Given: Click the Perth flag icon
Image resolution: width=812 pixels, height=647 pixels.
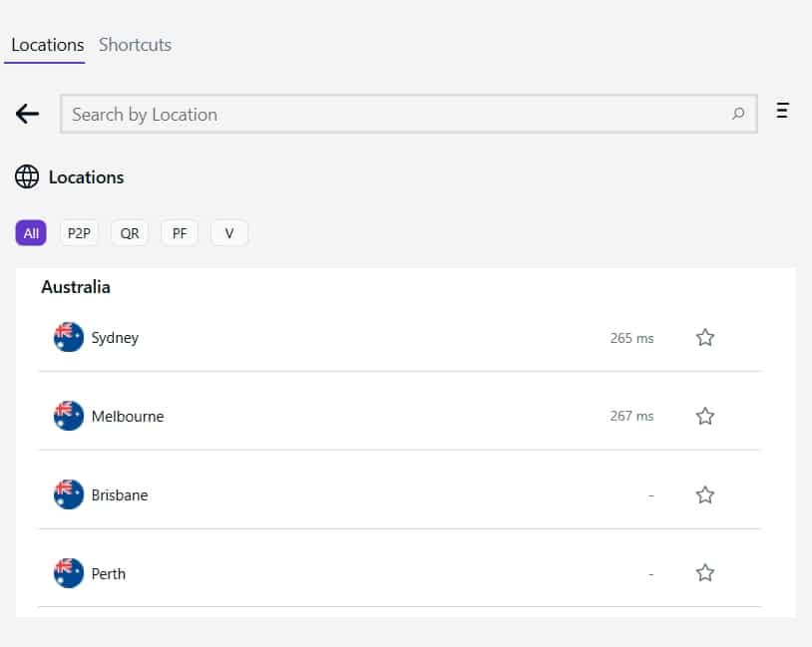Looking at the screenshot, I should [69, 573].
